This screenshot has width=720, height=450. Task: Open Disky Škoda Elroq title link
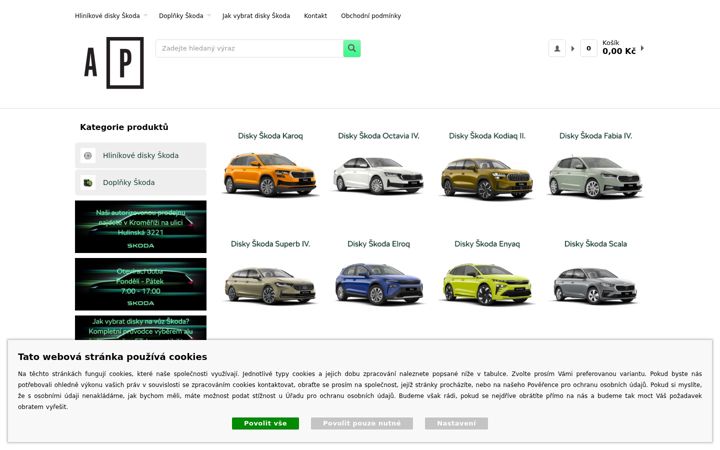[x=379, y=244]
